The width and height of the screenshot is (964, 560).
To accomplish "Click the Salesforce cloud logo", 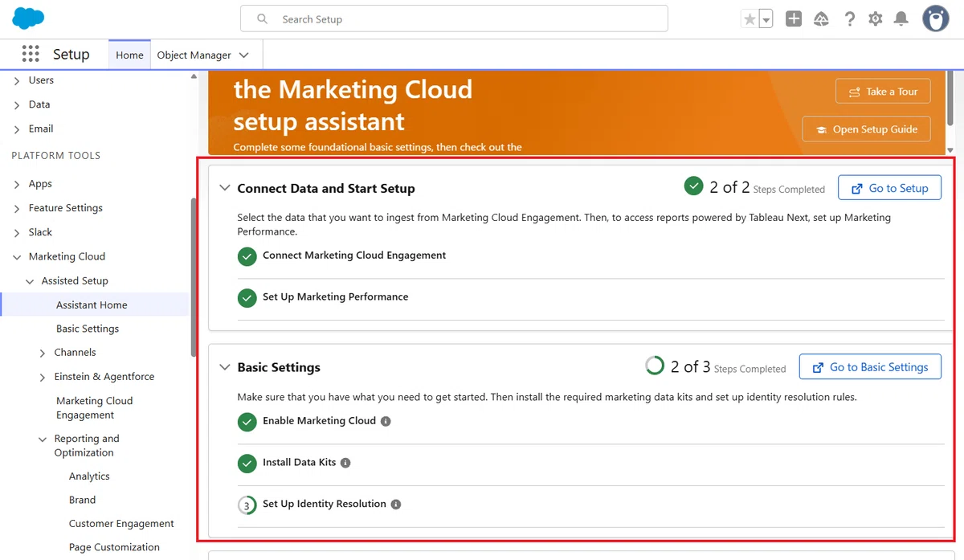I will pyautogui.click(x=29, y=18).
